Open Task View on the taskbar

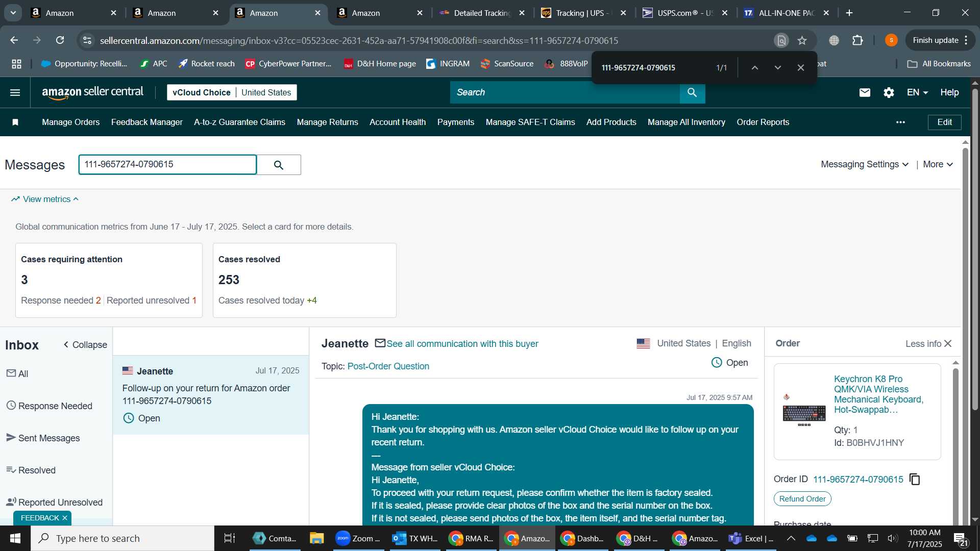229,538
